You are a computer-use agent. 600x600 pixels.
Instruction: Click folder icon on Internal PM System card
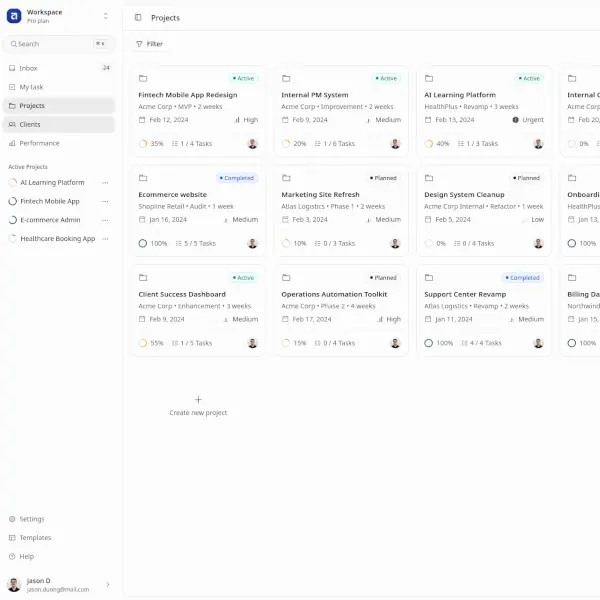(x=286, y=78)
